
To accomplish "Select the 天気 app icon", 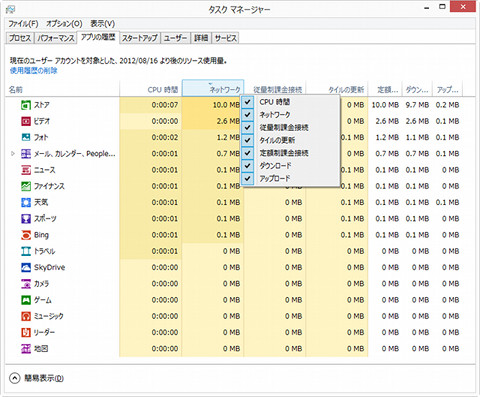I will pyautogui.click(x=26, y=202).
